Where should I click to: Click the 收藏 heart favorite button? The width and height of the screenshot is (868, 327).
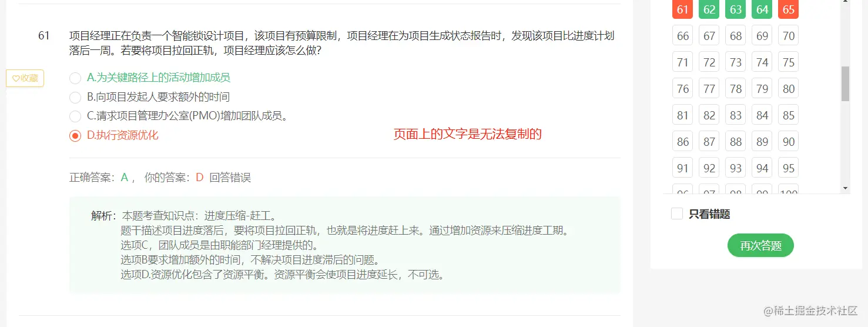pyautogui.click(x=25, y=78)
